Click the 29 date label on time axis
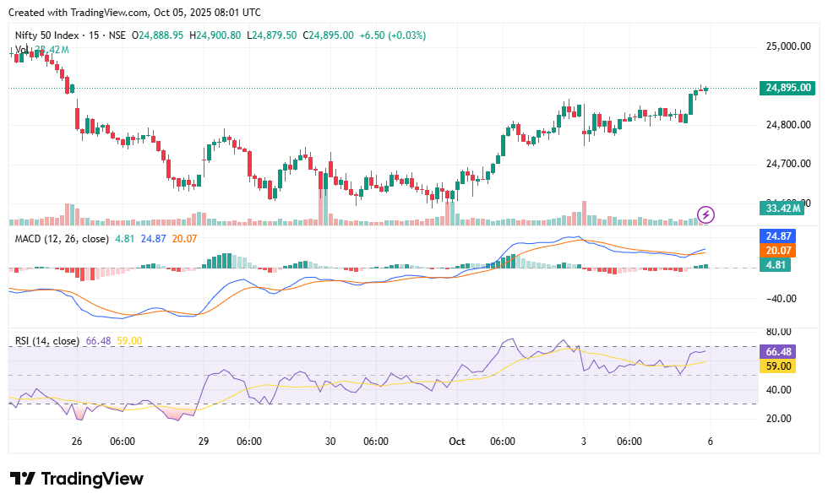Viewport: 828px width, 504px height. tap(204, 442)
